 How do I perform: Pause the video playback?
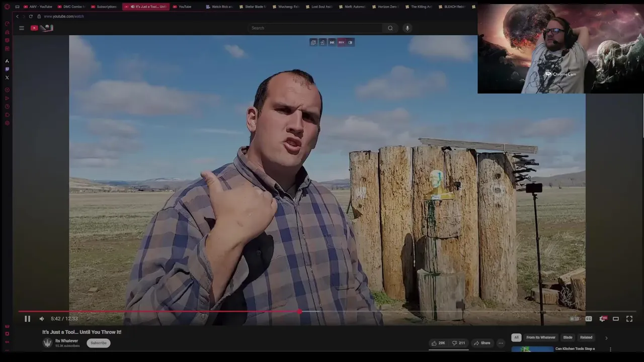[x=27, y=319]
